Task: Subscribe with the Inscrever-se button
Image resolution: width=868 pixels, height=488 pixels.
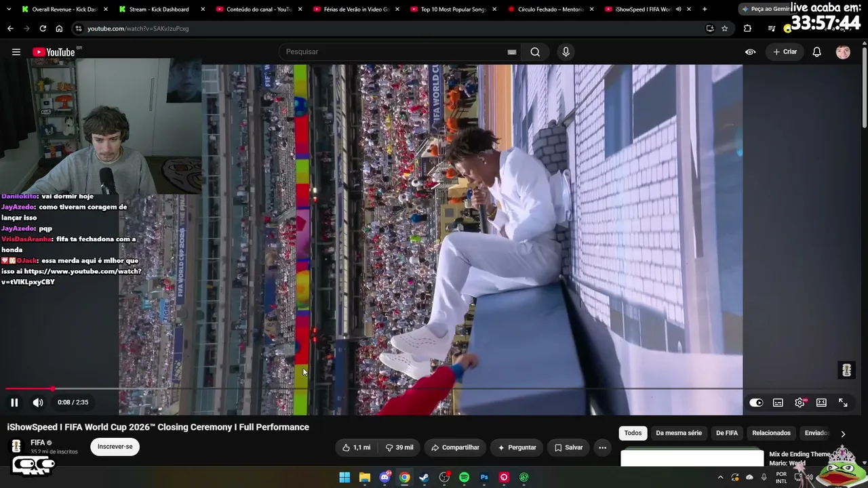Action: click(115, 447)
